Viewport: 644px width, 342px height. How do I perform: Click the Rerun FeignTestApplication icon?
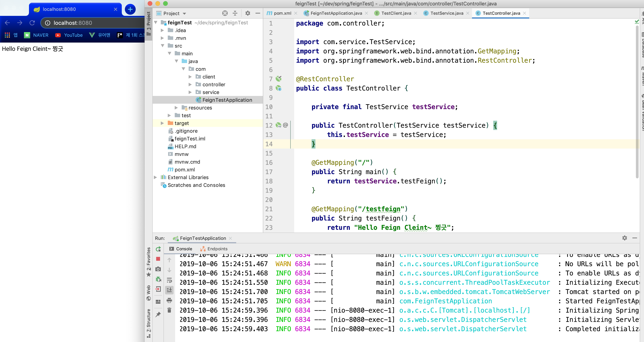[158, 249]
